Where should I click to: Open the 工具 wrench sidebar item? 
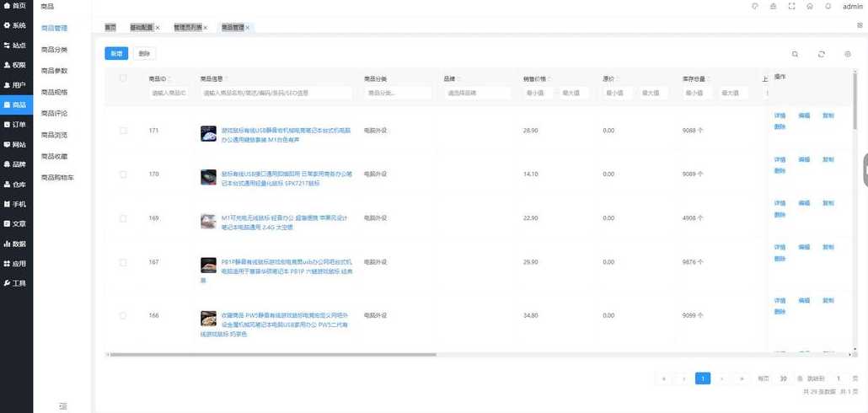coord(15,283)
